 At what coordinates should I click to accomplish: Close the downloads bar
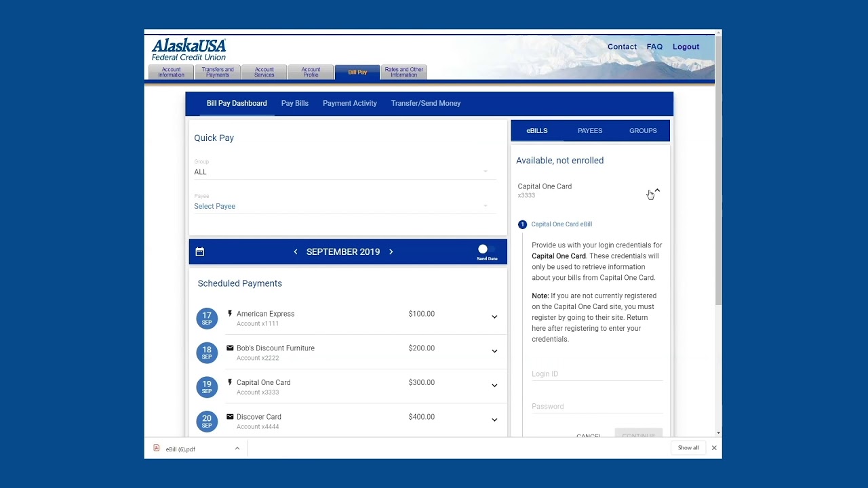click(714, 448)
